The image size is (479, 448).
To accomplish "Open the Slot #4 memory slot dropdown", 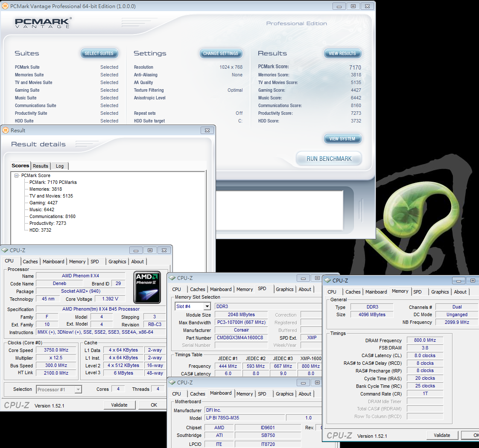I will pyautogui.click(x=207, y=306).
